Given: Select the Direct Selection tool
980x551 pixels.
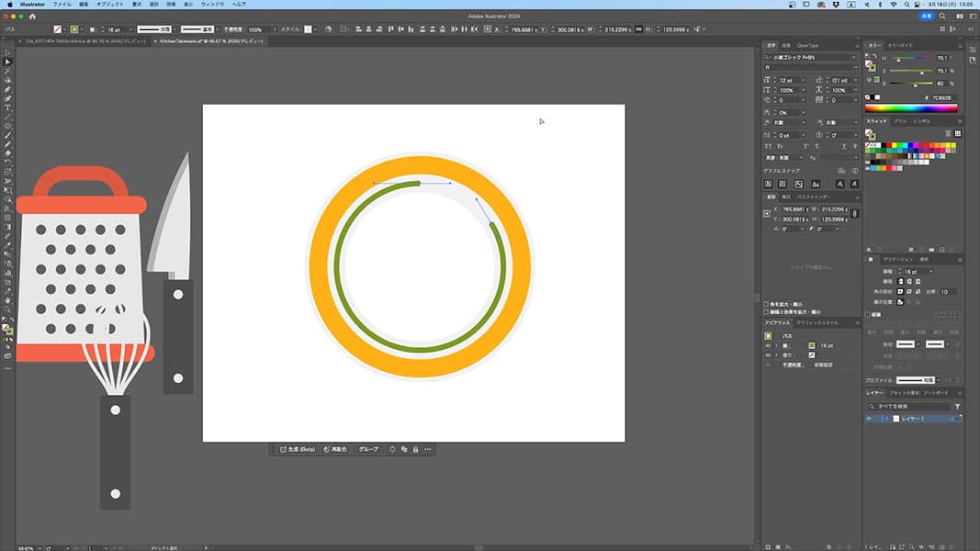Looking at the screenshot, I should pyautogui.click(x=7, y=62).
